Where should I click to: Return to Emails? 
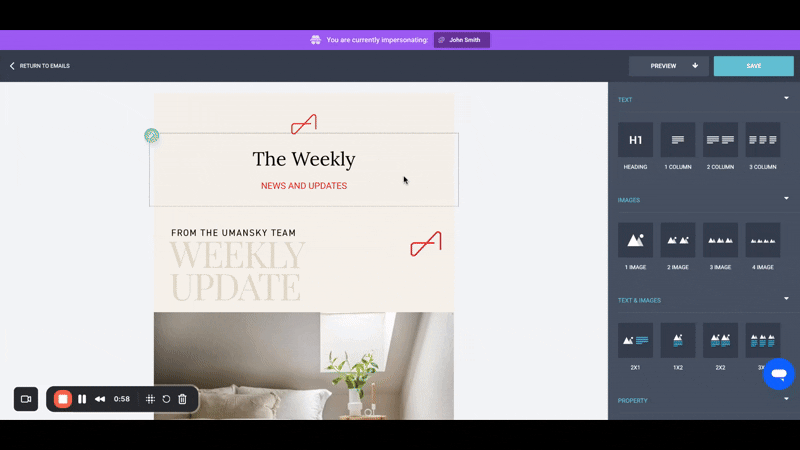click(x=40, y=66)
